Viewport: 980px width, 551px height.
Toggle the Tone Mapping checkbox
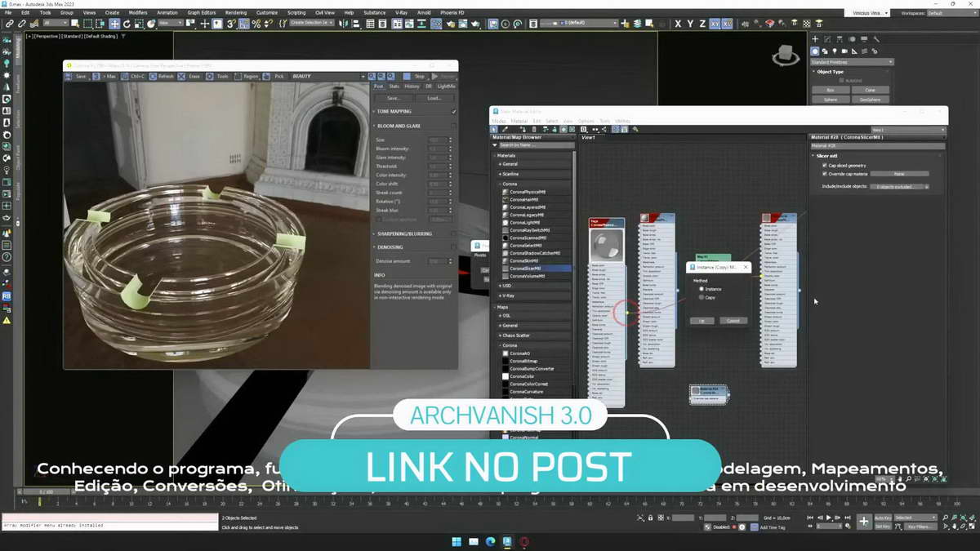(x=454, y=111)
